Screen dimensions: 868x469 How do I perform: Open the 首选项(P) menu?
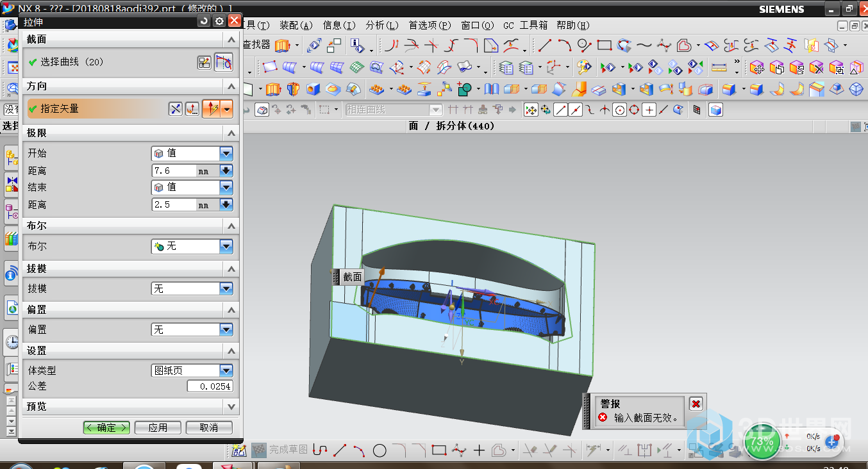pyautogui.click(x=430, y=26)
